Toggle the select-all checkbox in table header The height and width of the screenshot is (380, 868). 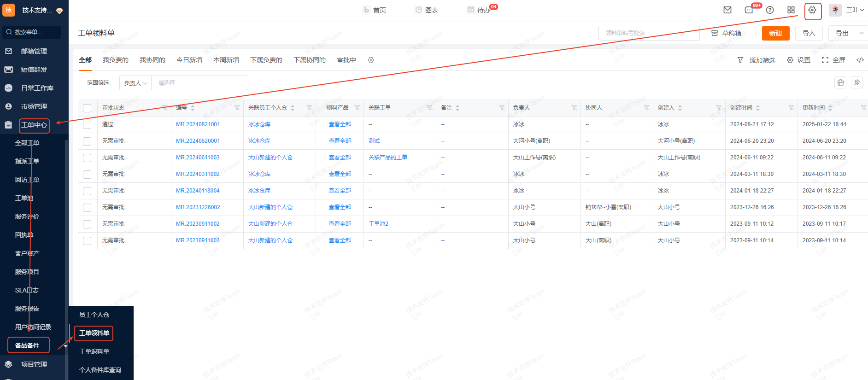coord(87,108)
